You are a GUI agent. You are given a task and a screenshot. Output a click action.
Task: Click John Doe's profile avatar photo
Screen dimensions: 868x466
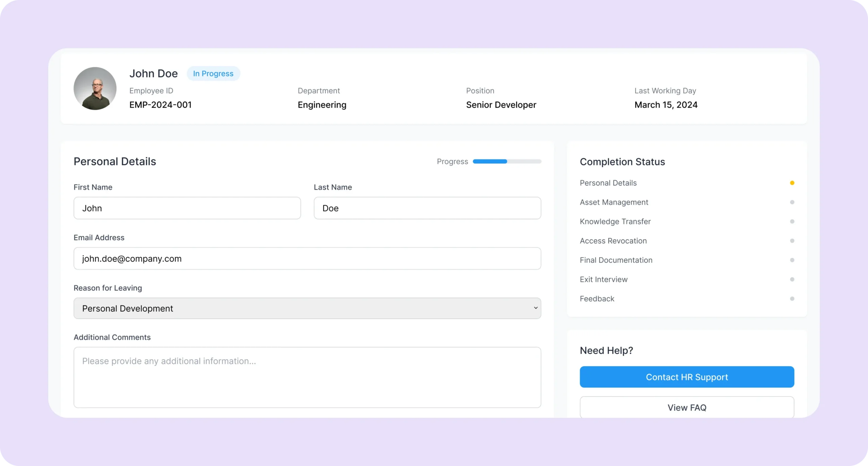[x=95, y=88]
